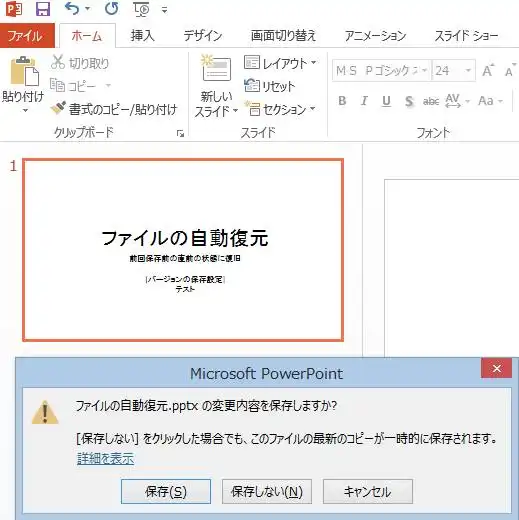Open the デザイン tab
The height and width of the screenshot is (520, 519).
pyautogui.click(x=203, y=35)
